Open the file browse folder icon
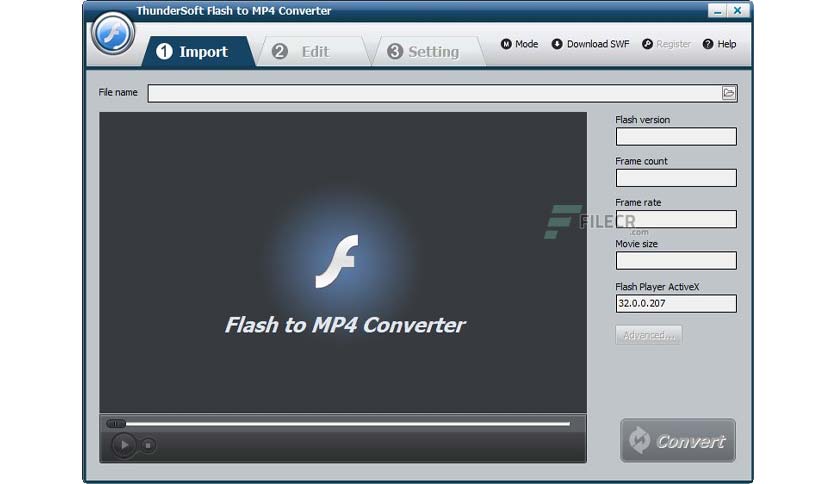The height and width of the screenshot is (484, 836). pos(728,93)
